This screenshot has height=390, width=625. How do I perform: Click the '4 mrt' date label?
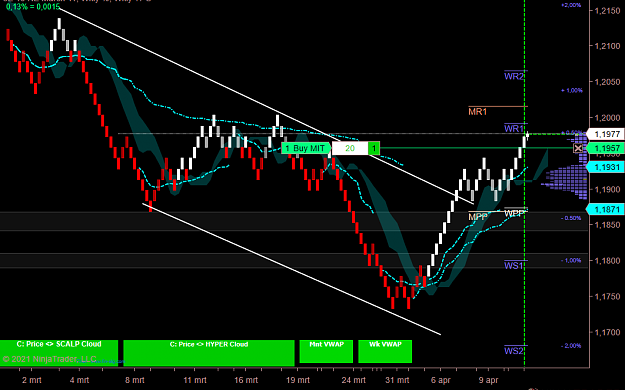click(x=79, y=380)
